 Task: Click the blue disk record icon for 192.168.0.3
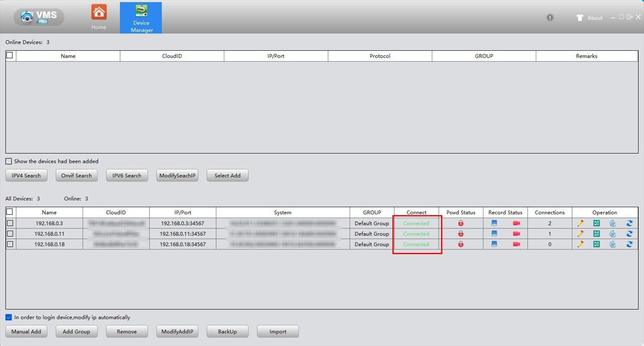(494, 223)
